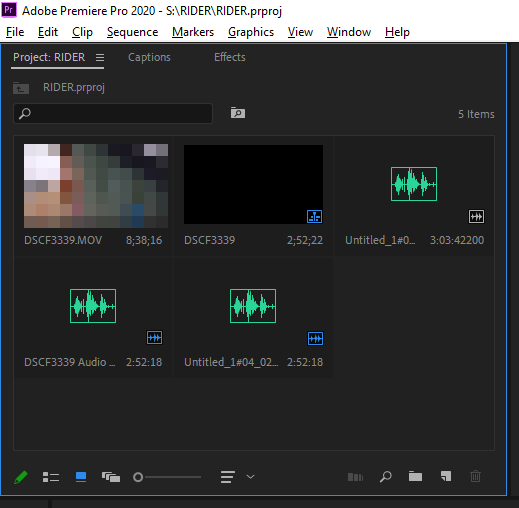Open the Graphics menu
Image resolution: width=519 pixels, height=508 pixels.
coord(251,32)
